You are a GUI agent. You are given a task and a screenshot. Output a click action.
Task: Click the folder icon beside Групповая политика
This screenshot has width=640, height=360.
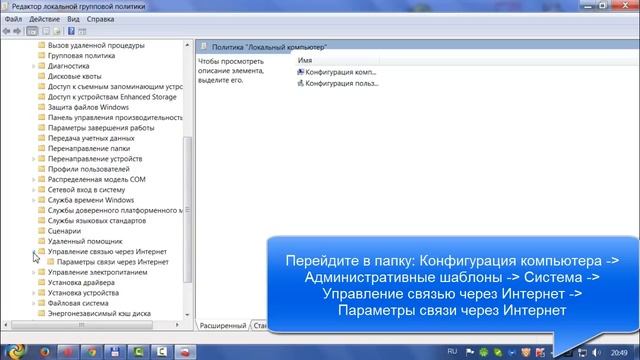42,55
